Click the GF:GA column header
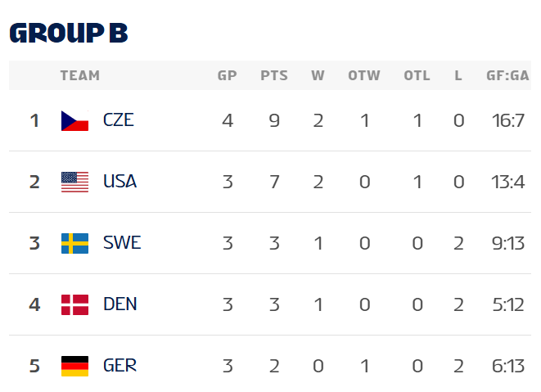 pyautogui.click(x=507, y=75)
